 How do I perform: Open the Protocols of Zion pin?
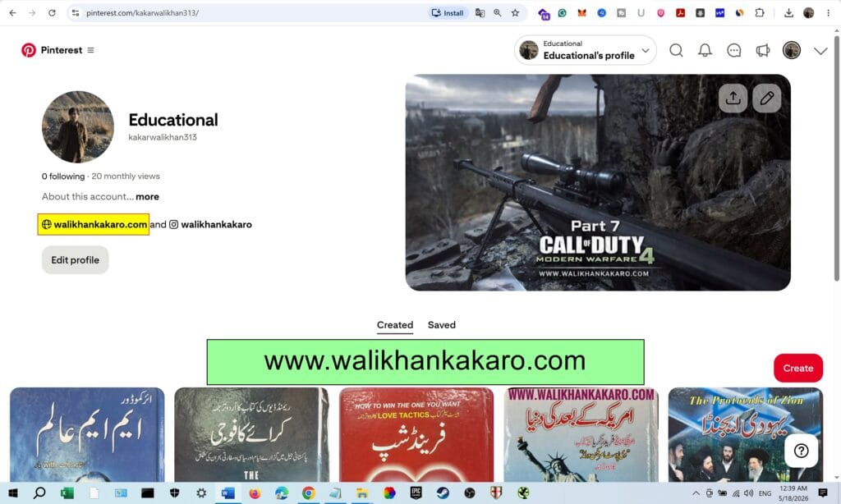[x=746, y=435]
